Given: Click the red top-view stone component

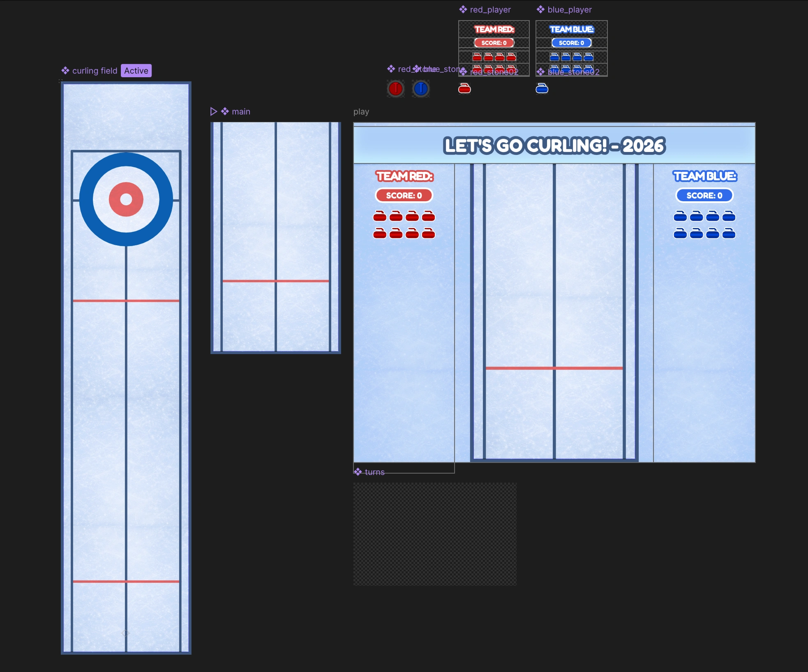Looking at the screenshot, I should click(x=395, y=89).
